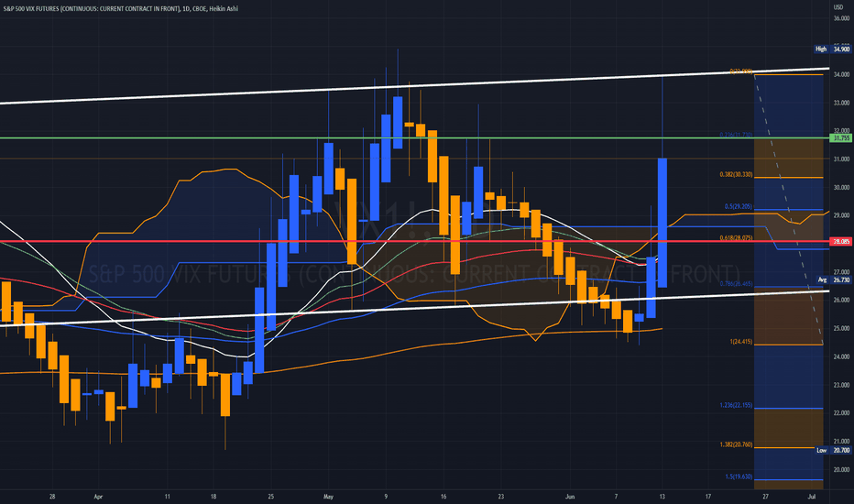Click the 1(24.415) Fibonacci label
The height and width of the screenshot is (504, 854).
(740, 342)
